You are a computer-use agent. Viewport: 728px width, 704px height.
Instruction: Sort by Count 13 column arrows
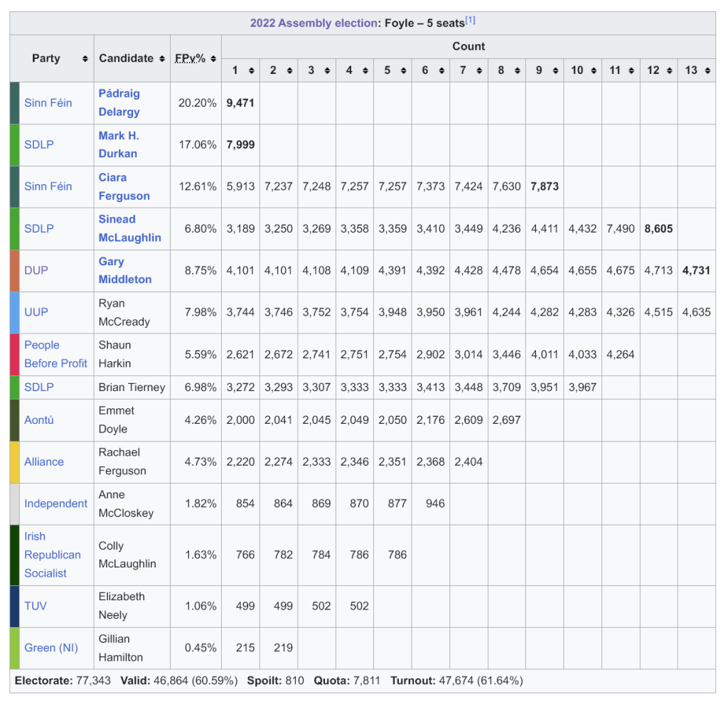707,70
